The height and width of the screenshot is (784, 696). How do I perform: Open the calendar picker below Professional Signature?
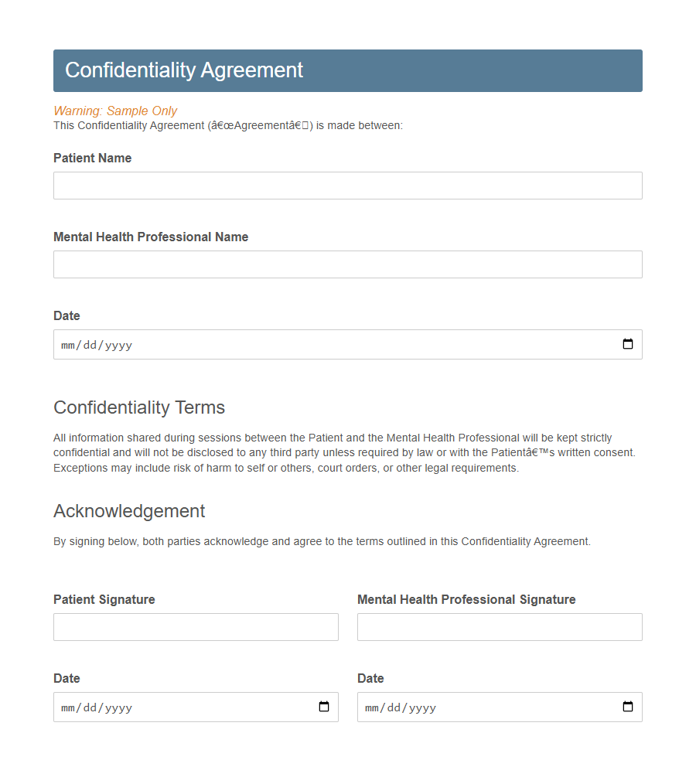(x=627, y=706)
